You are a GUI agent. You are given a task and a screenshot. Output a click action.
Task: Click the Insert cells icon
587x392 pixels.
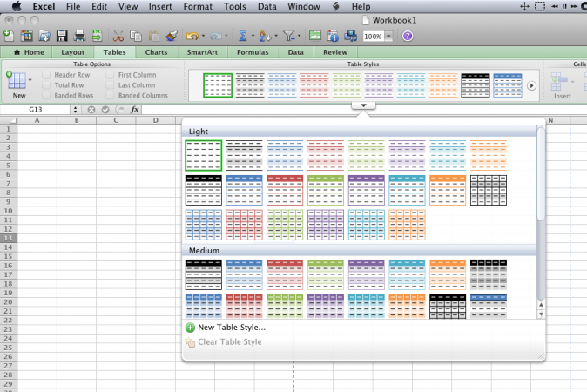pos(560,81)
